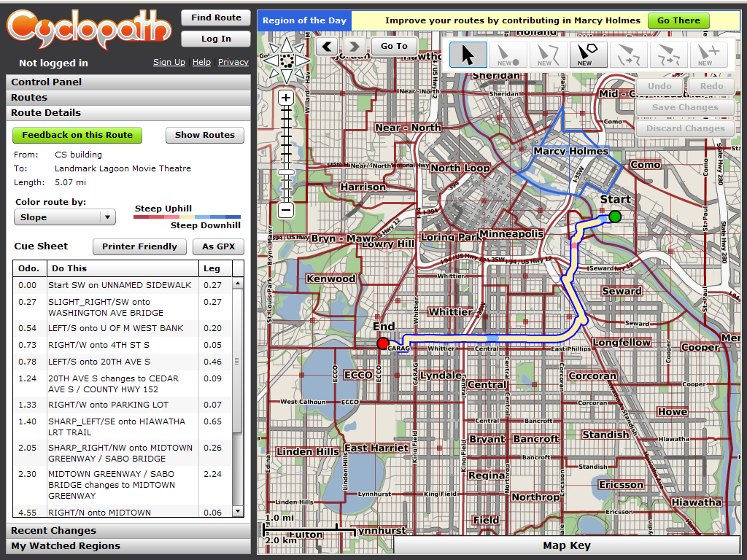
Task: Click the map zoom slider handle
Action: pyautogui.click(x=286, y=172)
